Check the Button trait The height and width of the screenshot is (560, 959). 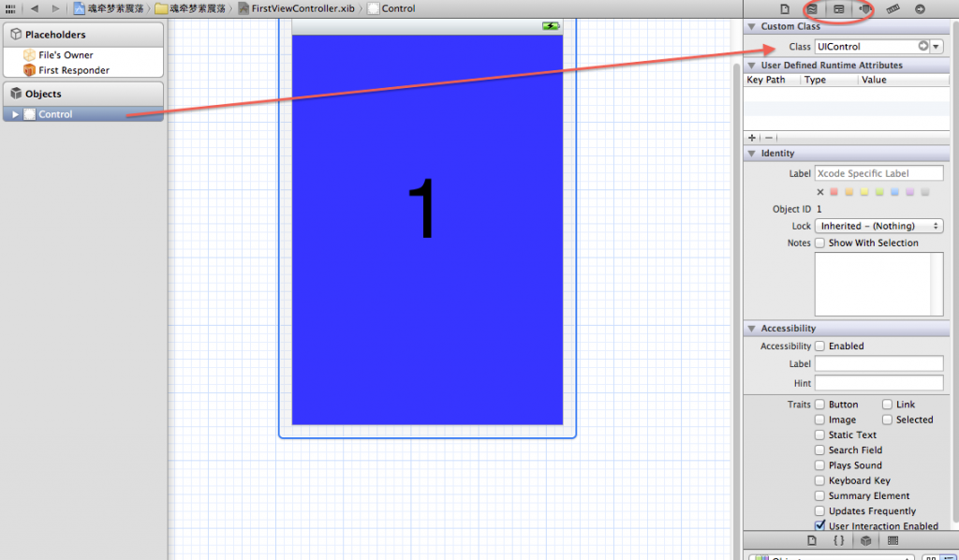(819, 405)
